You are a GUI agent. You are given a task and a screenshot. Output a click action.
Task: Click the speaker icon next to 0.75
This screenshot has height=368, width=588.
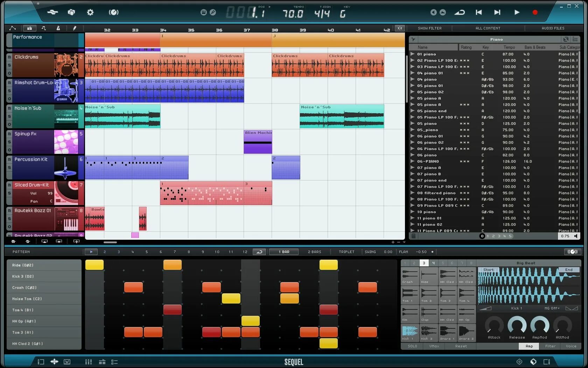(x=576, y=236)
